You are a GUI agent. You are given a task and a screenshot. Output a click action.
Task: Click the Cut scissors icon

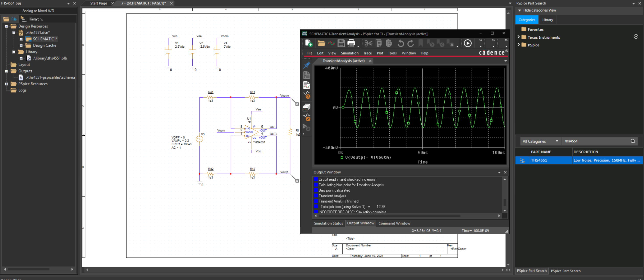tap(368, 43)
